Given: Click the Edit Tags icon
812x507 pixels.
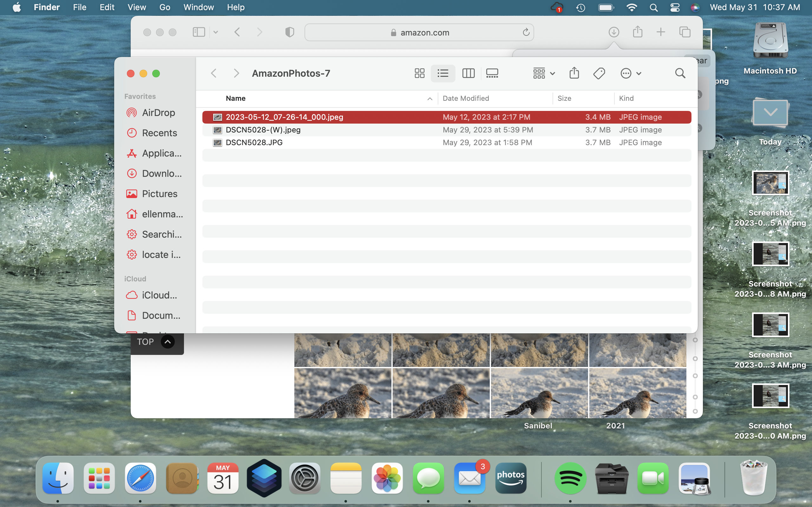Looking at the screenshot, I should pos(599,73).
